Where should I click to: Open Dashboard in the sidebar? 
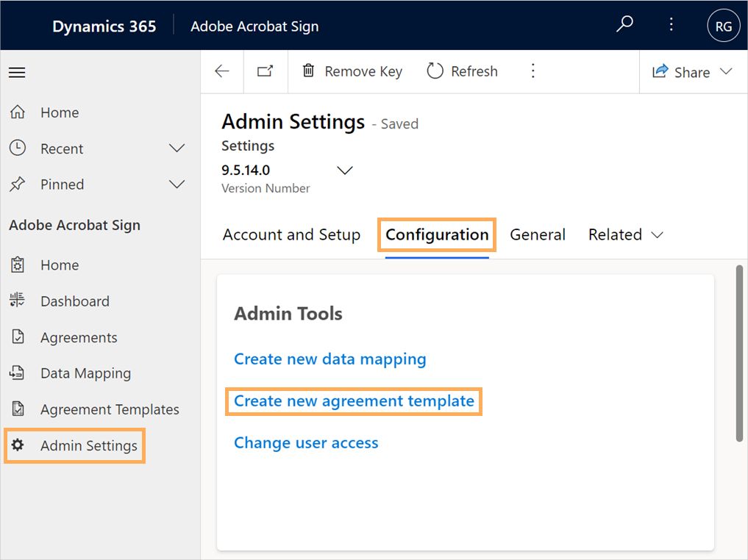[x=75, y=301]
